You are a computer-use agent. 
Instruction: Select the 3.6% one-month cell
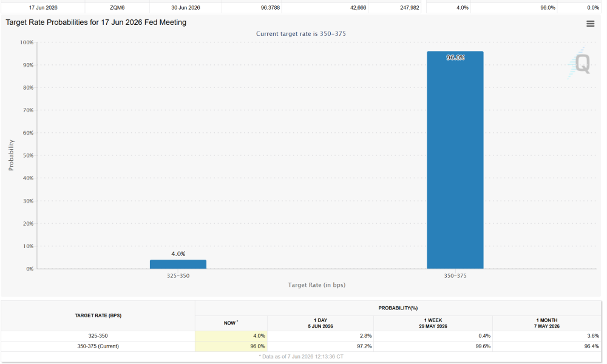click(547, 335)
